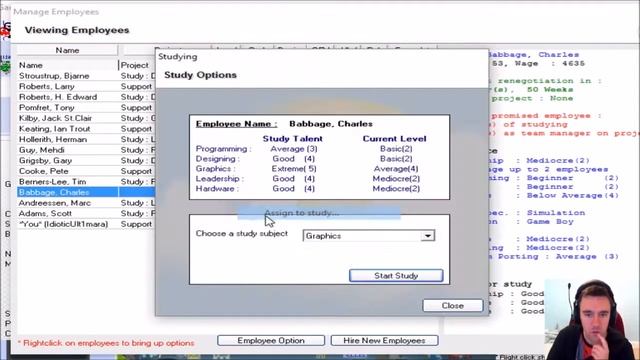The height and width of the screenshot is (360, 640).
Task: Click the Hardware talent row label
Action: (217, 189)
